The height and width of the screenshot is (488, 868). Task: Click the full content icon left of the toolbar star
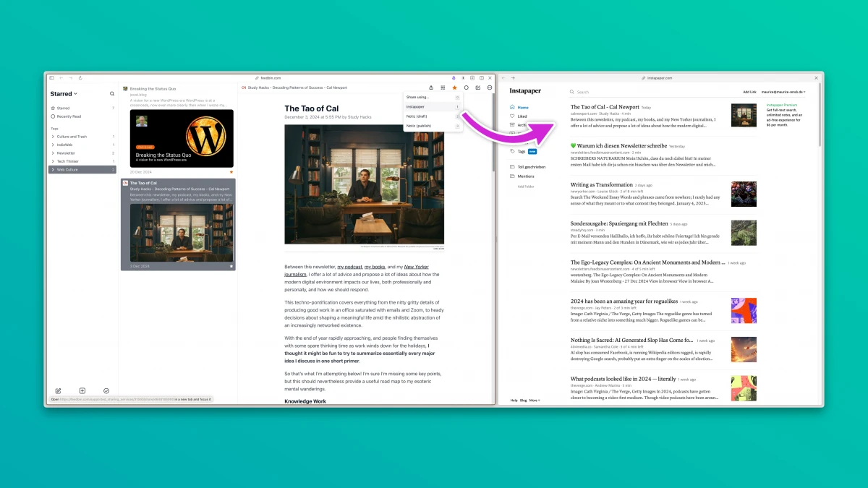tap(443, 87)
